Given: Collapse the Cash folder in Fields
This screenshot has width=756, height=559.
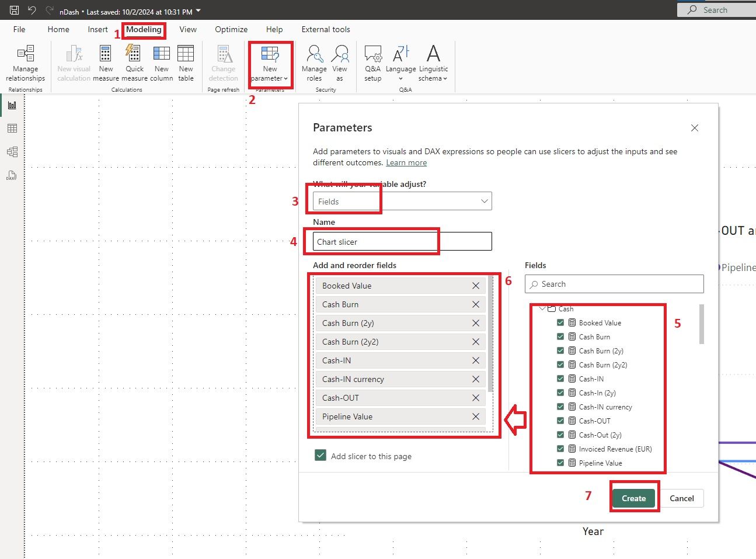Looking at the screenshot, I should click(543, 308).
